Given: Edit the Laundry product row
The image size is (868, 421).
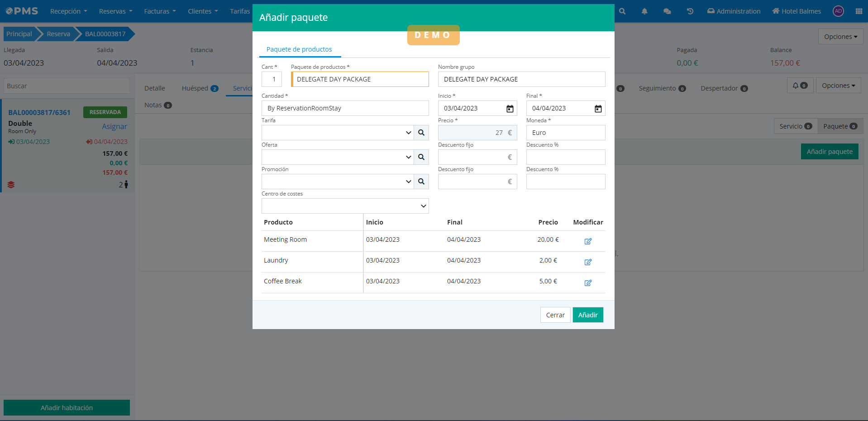Looking at the screenshot, I should (x=587, y=262).
